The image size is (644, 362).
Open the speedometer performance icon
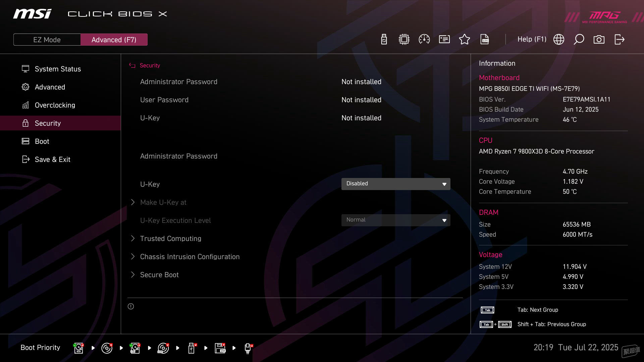click(x=424, y=40)
